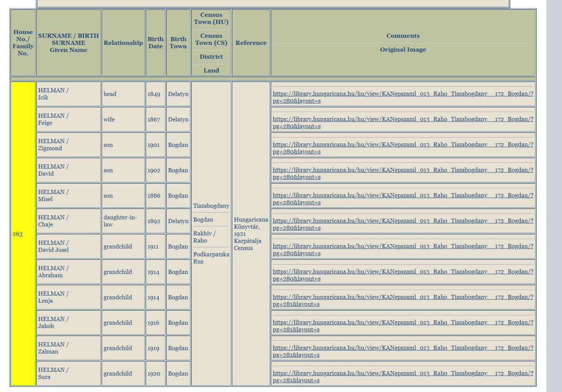Screen dimensions: 562x392
Task: Click the birth date 1867 cell
Action: (155, 120)
